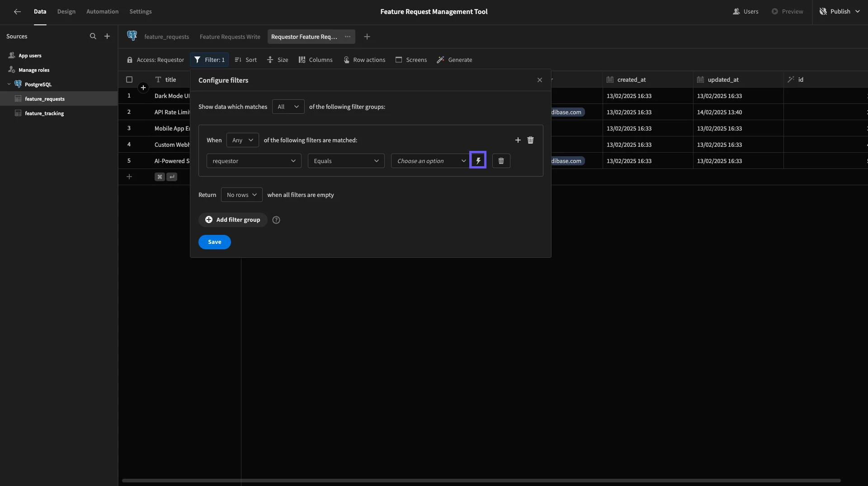Image resolution: width=868 pixels, height=486 pixels.
Task: Open the Any filters dropdown
Action: tap(242, 140)
